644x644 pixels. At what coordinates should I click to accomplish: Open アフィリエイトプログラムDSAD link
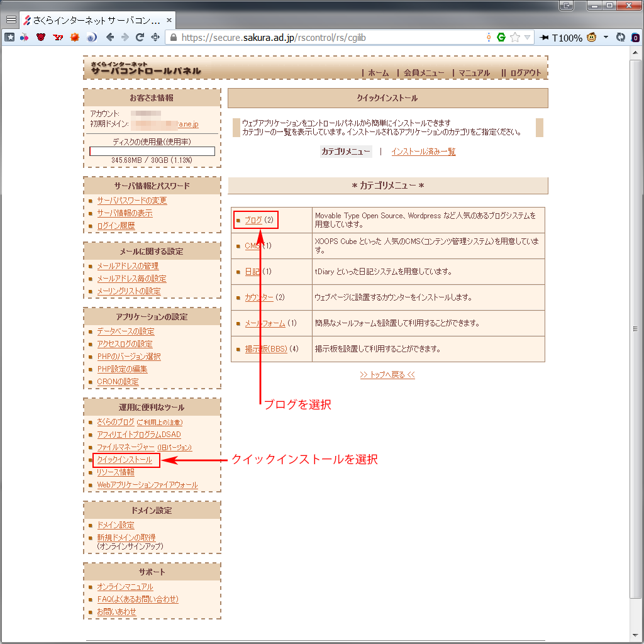click(x=139, y=435)
